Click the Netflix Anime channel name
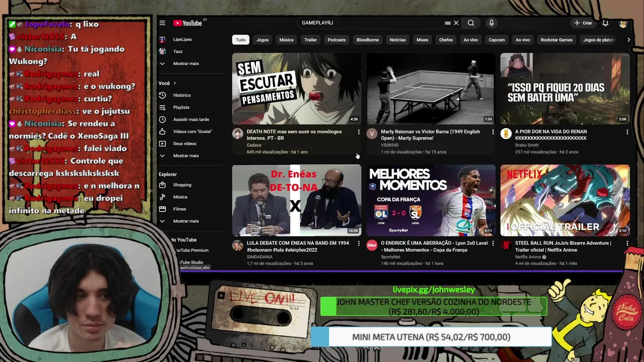Screen dimensions: 644x362 [x=528, y=257]
